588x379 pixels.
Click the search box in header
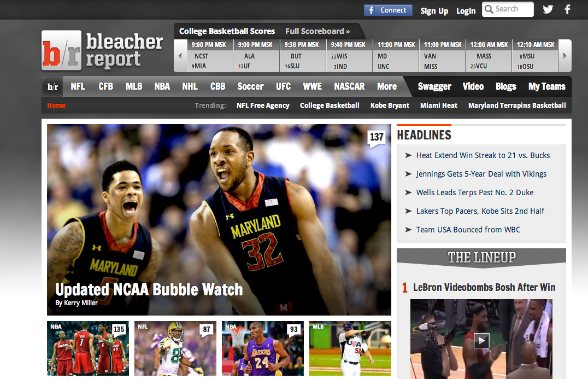click(x=508, y=9)
